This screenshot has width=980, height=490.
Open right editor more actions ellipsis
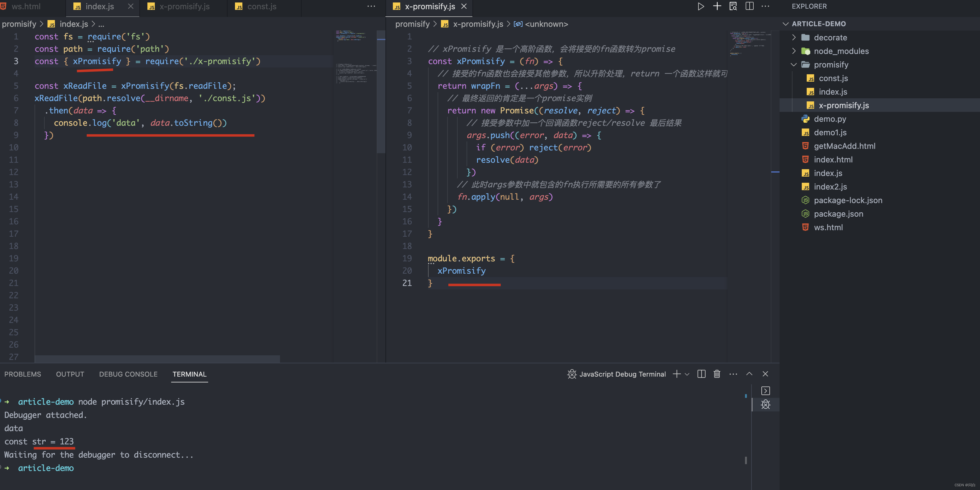(765, 6)
